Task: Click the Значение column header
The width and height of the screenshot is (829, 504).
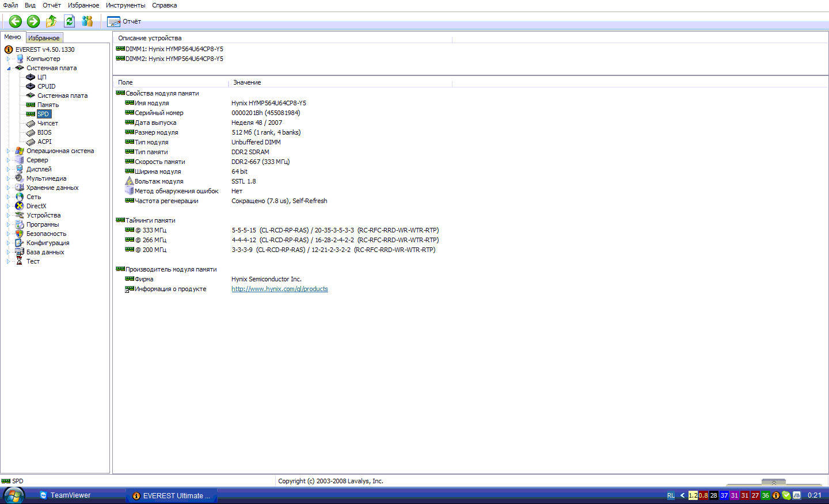Action: (340, 82)
